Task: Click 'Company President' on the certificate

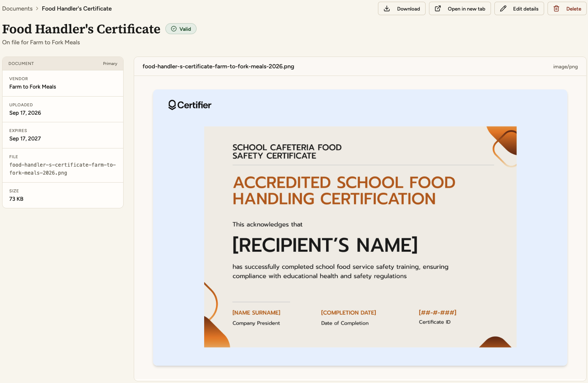Action: (256, 323)
